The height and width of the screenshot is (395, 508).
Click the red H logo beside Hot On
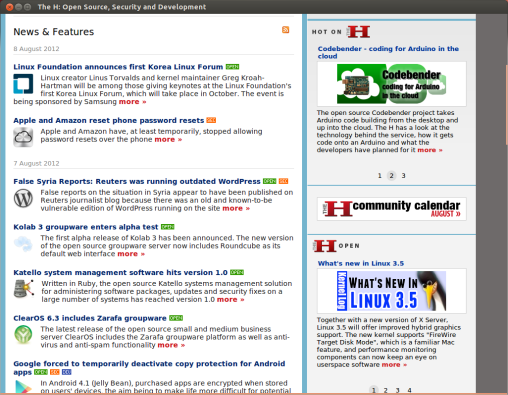point(358,32)
